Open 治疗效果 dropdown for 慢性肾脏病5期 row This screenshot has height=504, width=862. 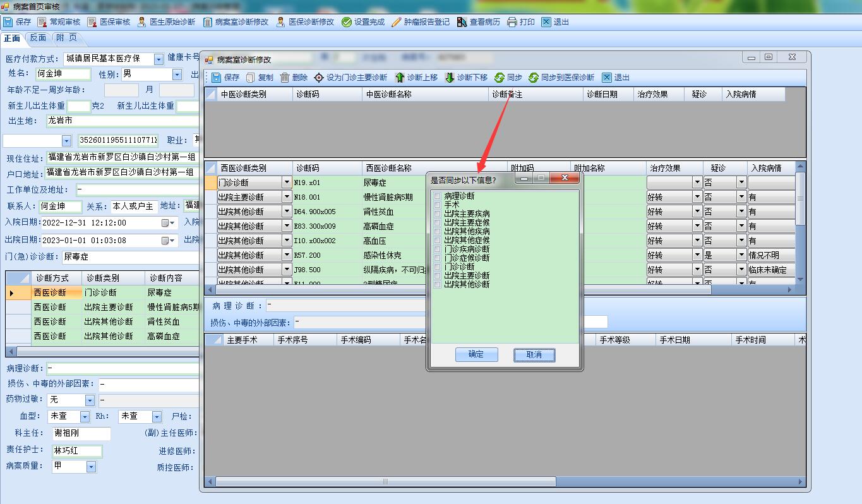(697, 197)
